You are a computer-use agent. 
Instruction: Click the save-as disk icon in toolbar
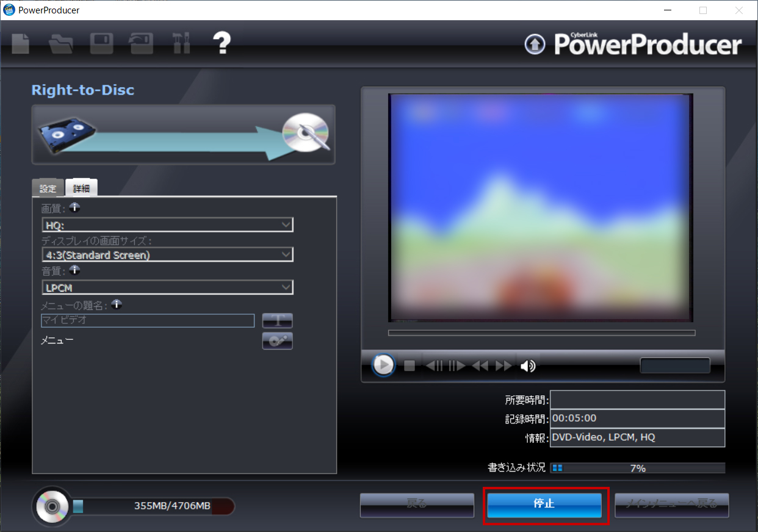pos(141,44)
